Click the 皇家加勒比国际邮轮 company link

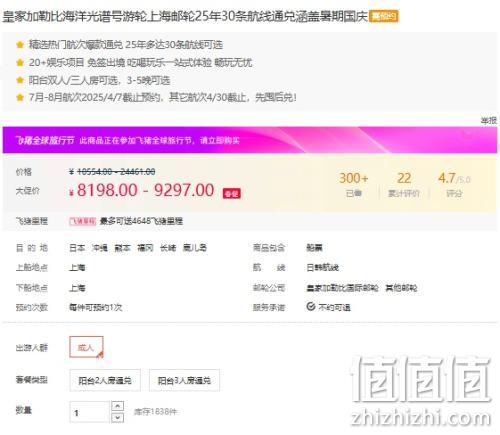(x=342, y=288)
